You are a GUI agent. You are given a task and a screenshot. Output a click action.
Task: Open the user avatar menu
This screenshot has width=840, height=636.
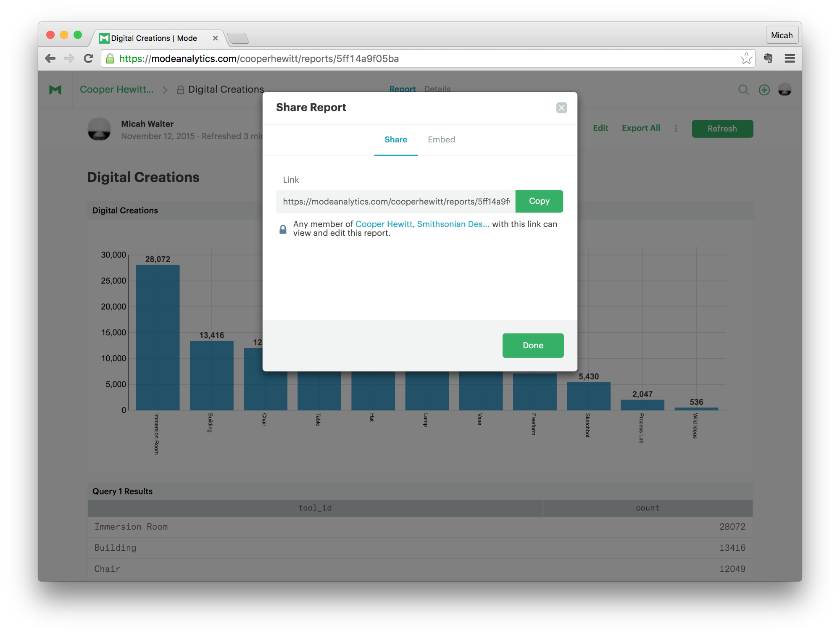(785, 90)
